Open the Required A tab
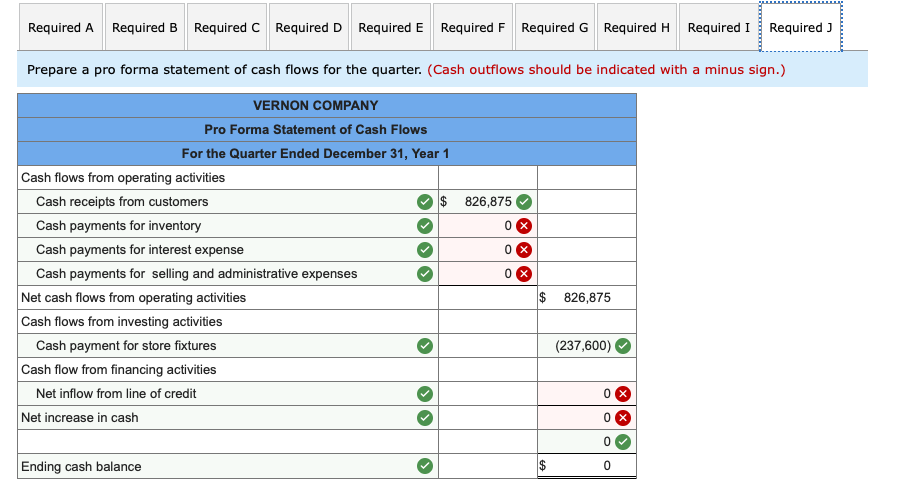This screenshot has width=915, height=487. click(61, 27)
